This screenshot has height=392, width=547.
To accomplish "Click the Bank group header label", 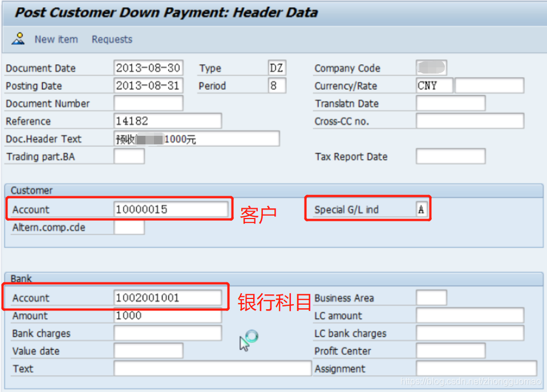I will pos(21,278).
